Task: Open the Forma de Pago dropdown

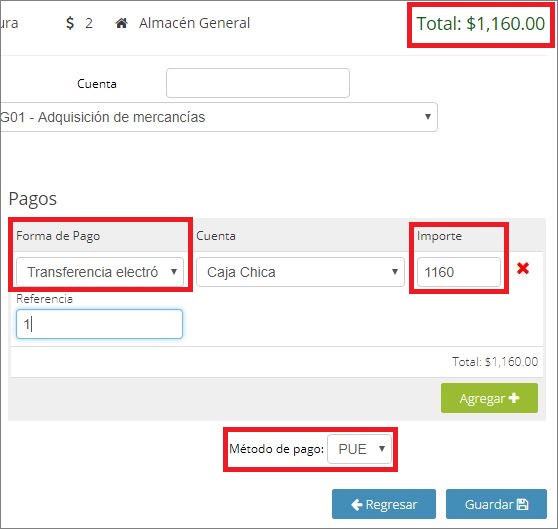Action: click(100, 272)
